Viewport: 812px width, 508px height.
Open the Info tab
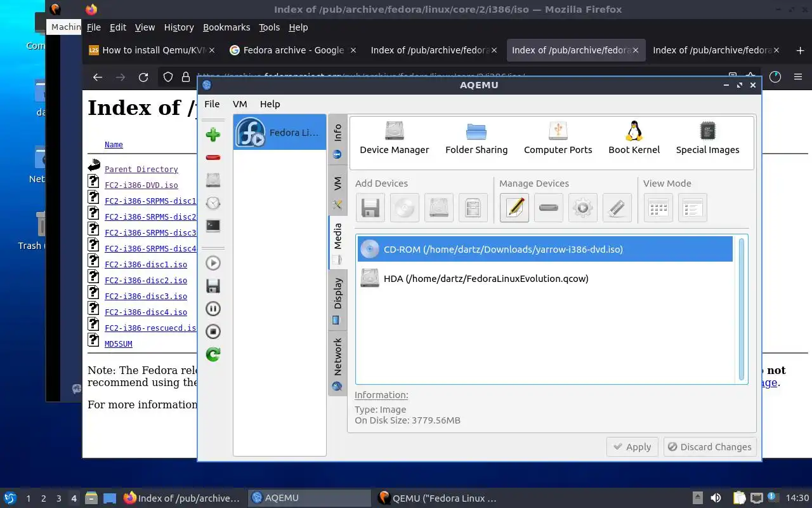337,140
